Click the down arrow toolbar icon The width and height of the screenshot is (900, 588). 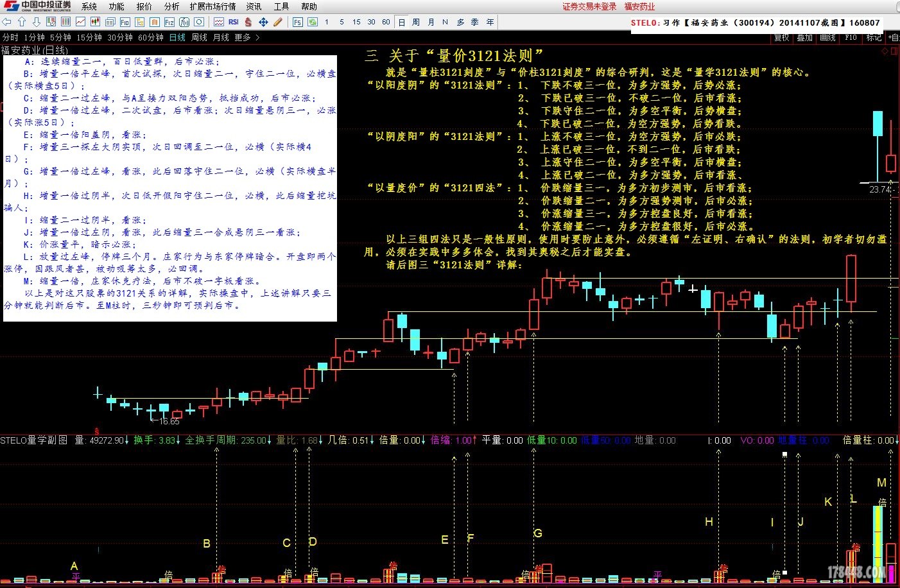pyautogui.click(x=37, y=22)
